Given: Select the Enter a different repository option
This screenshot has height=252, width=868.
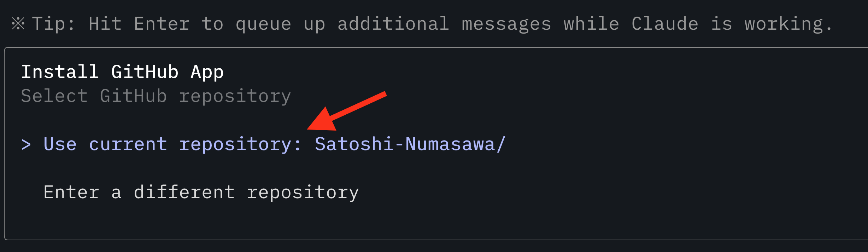Looking at the screenshot, I should point(201,191).
